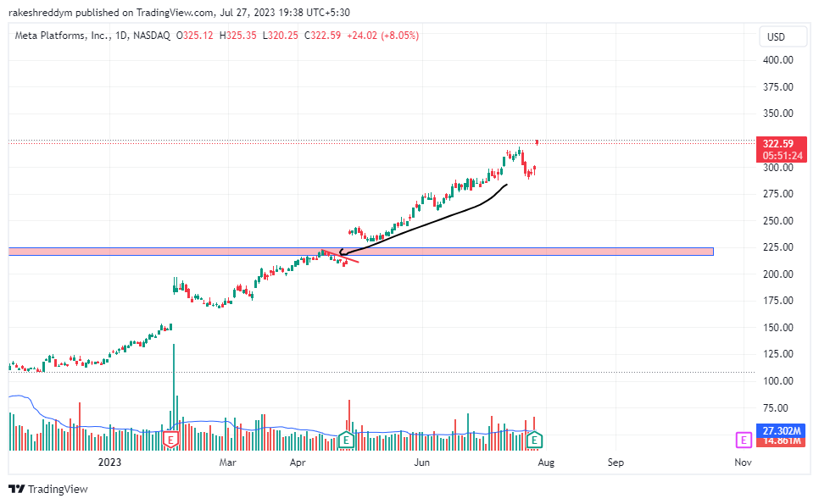The image size is (819, 504).
Task: Select the pink horizontal support zone rectangle
Action: (x=361, y=252)
